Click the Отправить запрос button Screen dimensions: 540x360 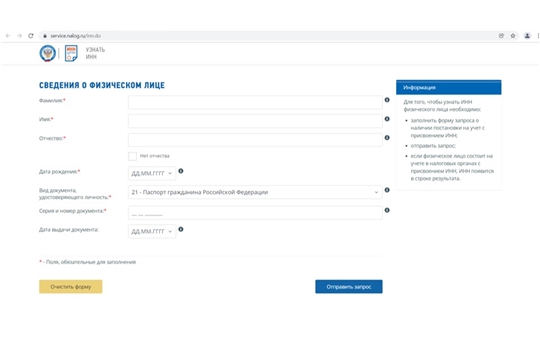click(349, 287)
